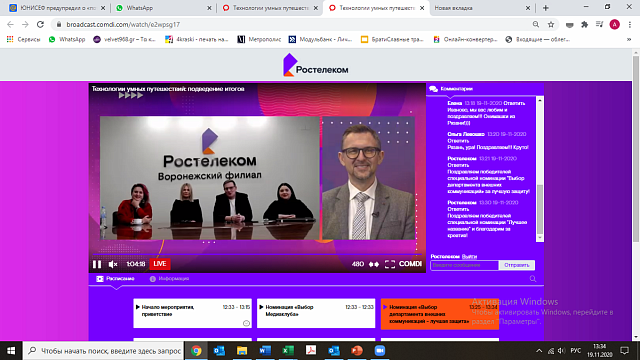Open the Онлайн-конвертер bookmark
The width and height of the screenshot is (640, 360).
coord(465,40)
